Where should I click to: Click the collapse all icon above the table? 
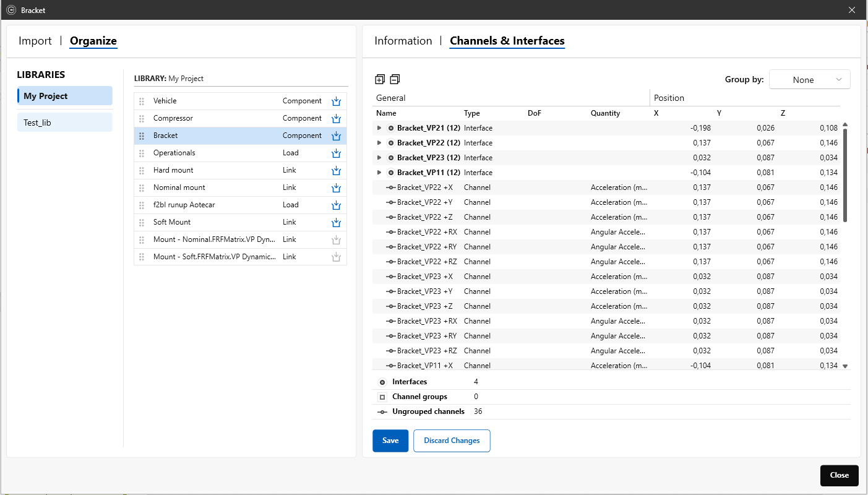click(x=395, y=79)
